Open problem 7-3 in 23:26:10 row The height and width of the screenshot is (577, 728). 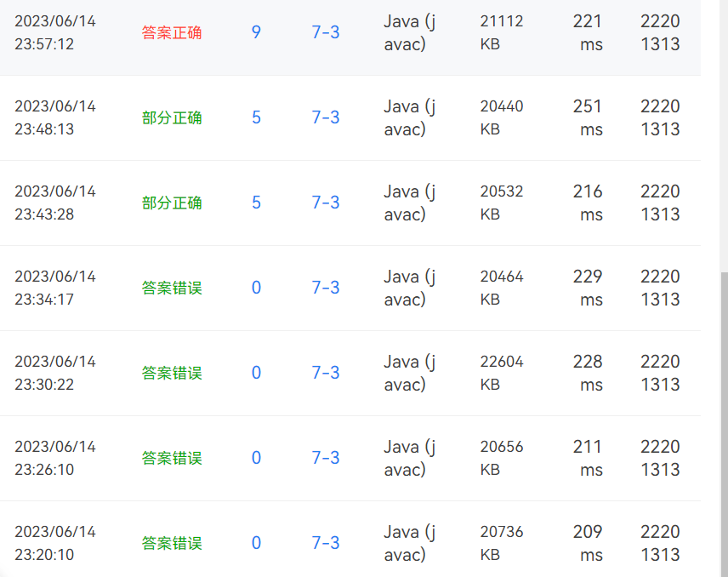click(x=326, y=458)
